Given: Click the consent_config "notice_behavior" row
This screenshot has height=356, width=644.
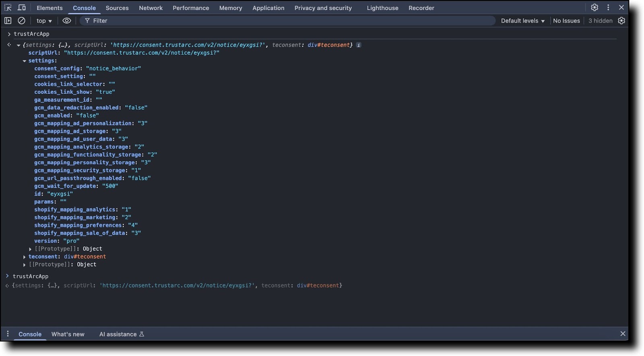Looking at the screenshot, I should tap(88, 68).
